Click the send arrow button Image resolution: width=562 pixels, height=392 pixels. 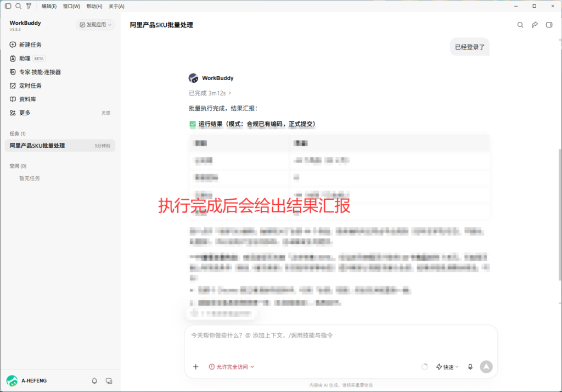tap(486, 367)
